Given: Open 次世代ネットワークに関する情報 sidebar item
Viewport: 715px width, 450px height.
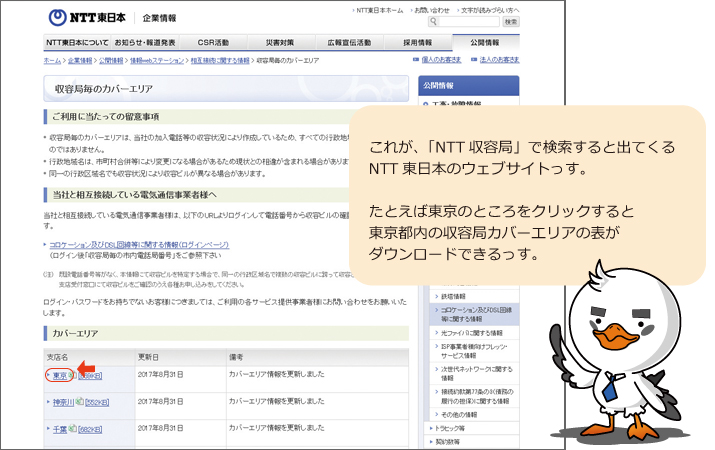Looking at the screenshot, I should coord(477,373).
